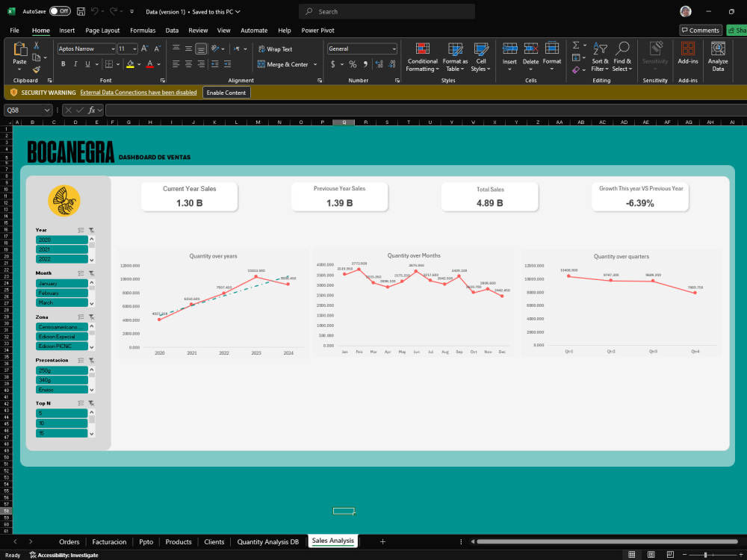Toggle 250g in Presentacion slicer

[x=61, y=370]
